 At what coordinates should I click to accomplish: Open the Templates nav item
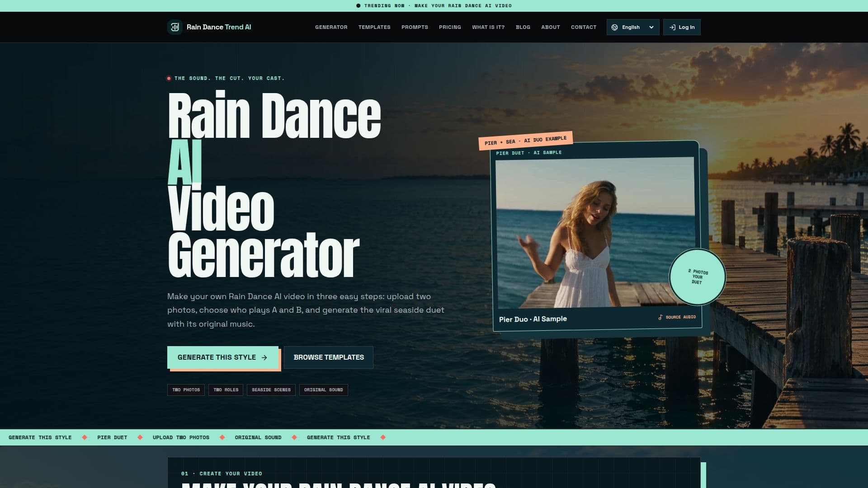[x=374, y=27]
